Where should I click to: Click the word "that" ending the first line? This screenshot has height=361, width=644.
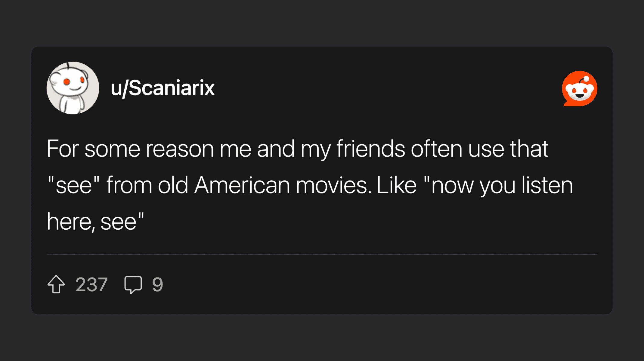tap(529, 148)
